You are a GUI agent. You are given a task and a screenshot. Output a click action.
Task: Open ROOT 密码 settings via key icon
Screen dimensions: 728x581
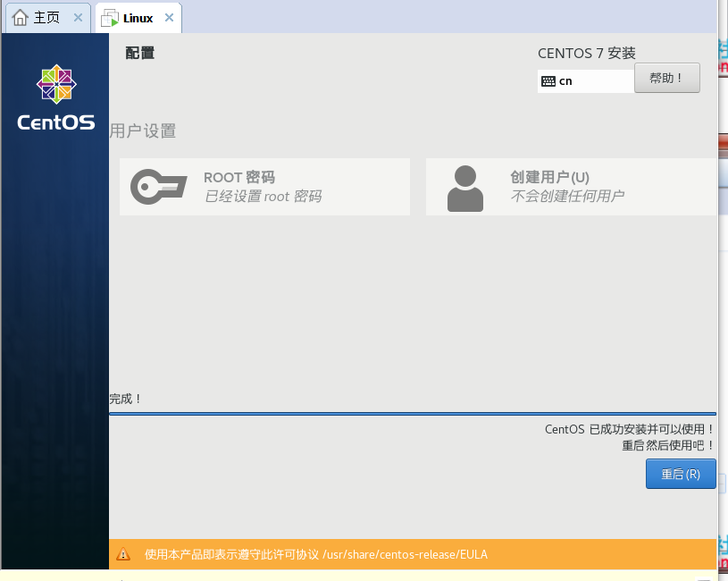[x=158, y=187]
